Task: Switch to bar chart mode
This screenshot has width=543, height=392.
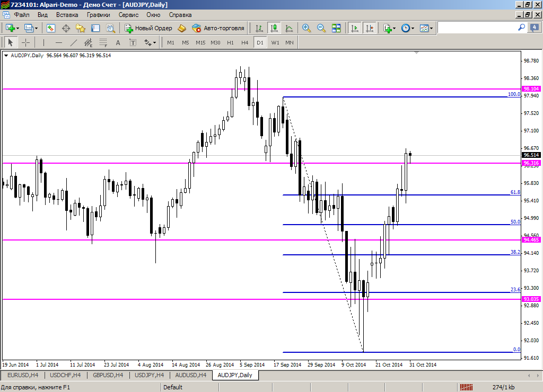Action: tap(259, 28)
